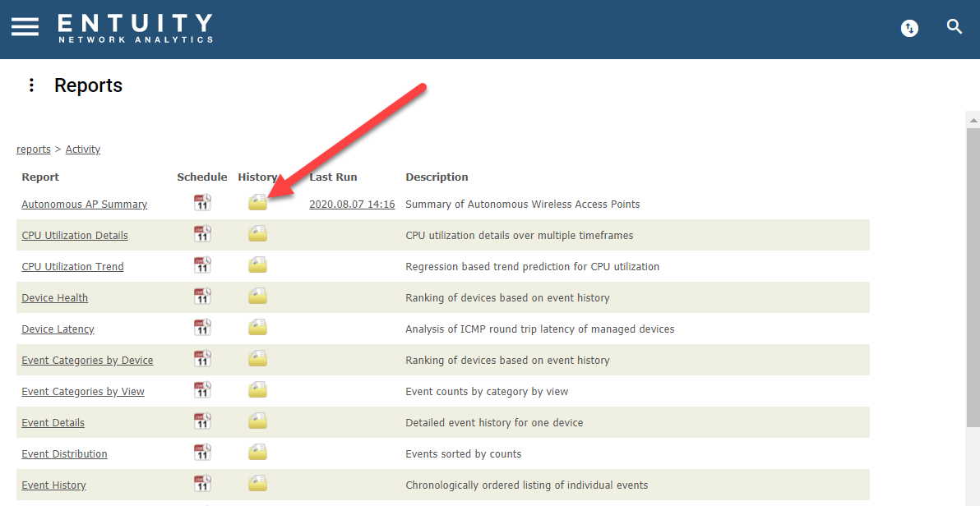Click the Schedule column header
Screen dimensions: 980x506
click(202, 177)
